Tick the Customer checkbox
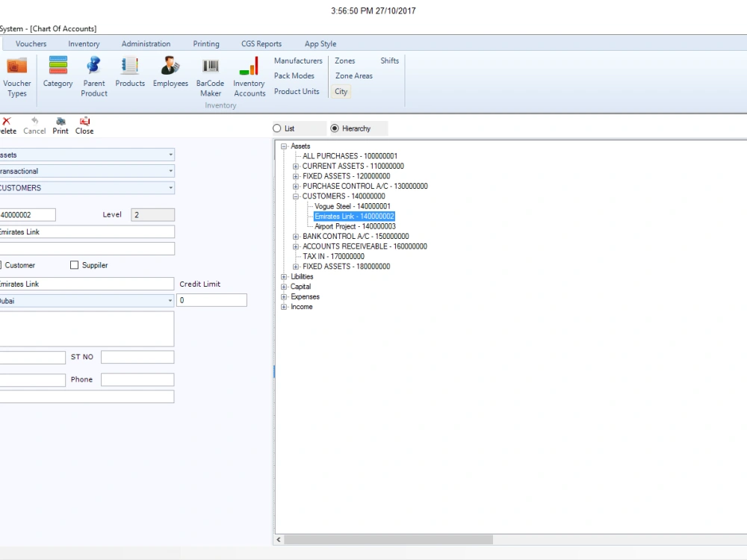This screenshot has width=747, height=560. [1, 265]
